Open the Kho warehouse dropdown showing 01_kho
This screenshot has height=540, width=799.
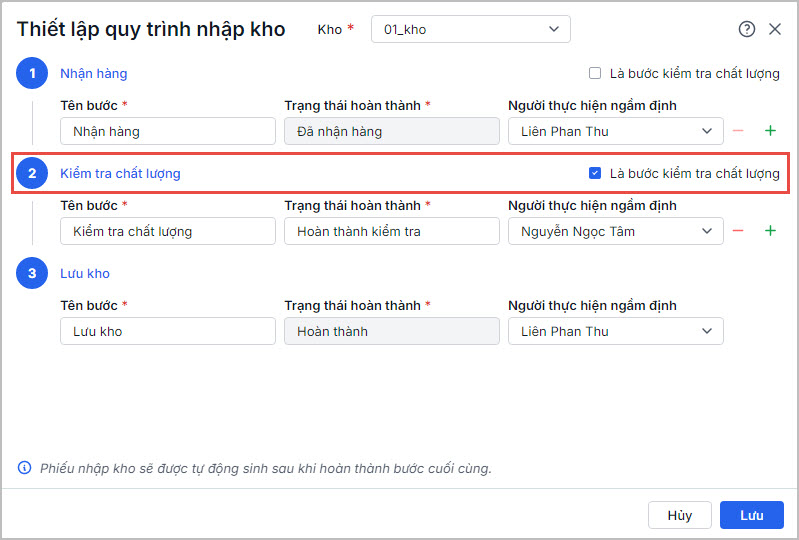470,29
